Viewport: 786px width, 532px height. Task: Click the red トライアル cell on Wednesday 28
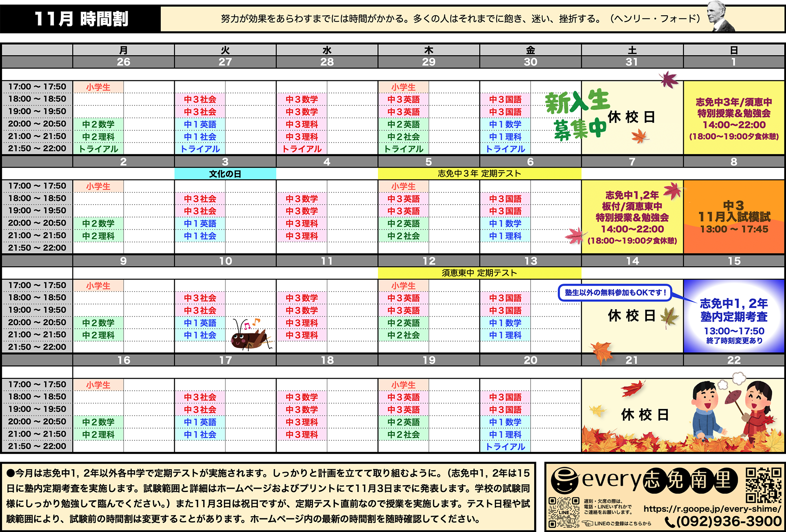(x=302, y=149)
